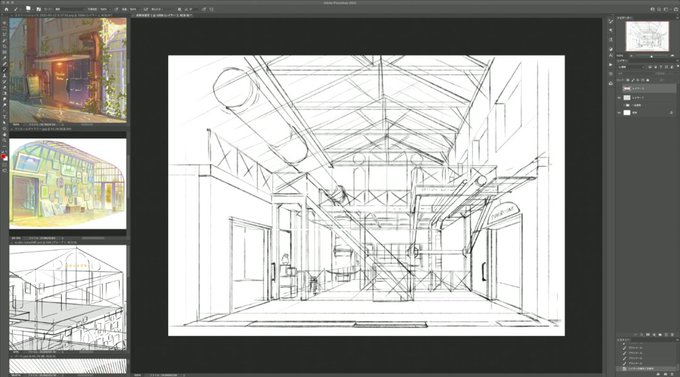This screenshot has height=377, width=680.
Task: Select the Lasso tool
Action: pyautogui.click(x=4, y=34)
